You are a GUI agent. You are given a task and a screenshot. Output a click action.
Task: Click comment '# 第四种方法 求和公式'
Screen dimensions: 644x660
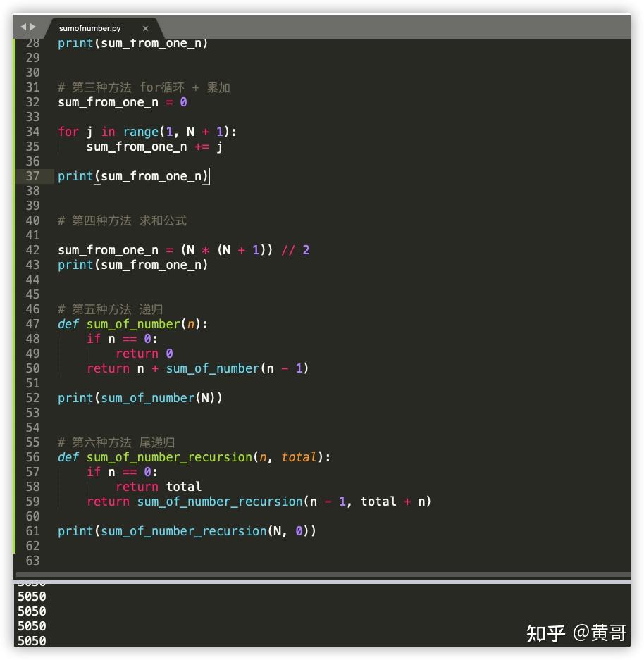(122, 220)
